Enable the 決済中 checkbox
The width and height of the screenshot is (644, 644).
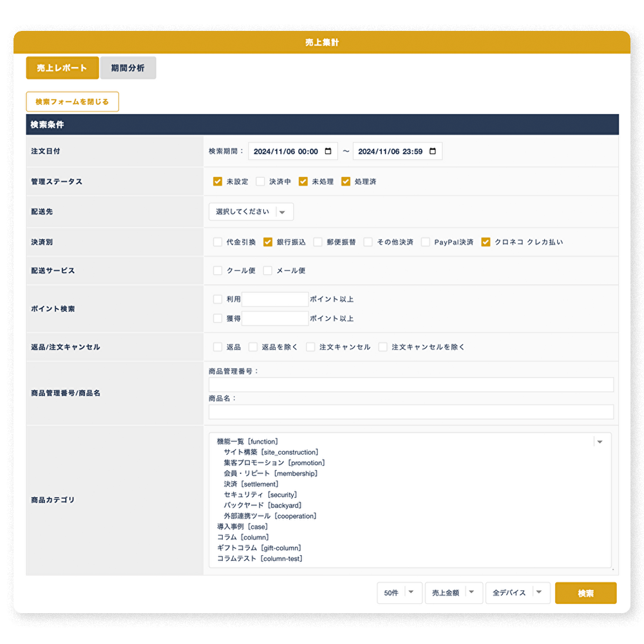click(260, 182)
